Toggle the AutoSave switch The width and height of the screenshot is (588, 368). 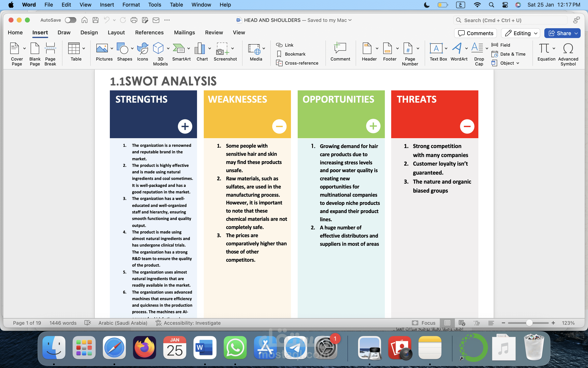(x=70, y=20)
